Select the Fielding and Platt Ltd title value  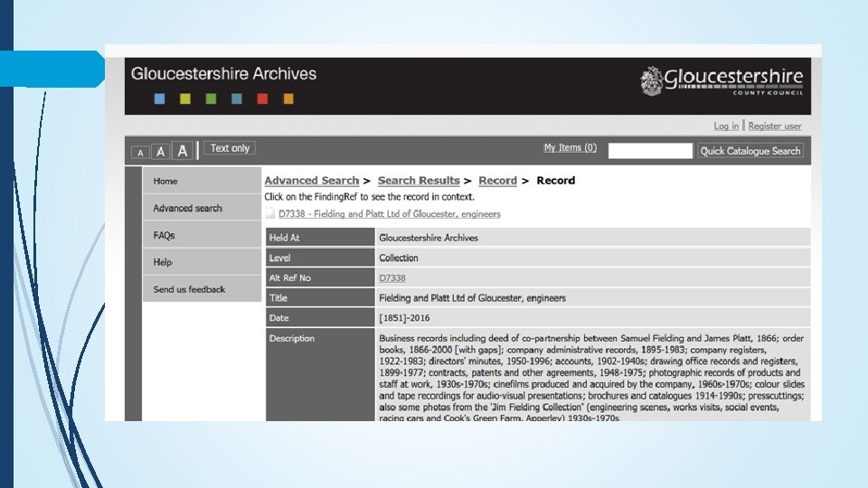(x=472, y=298)
